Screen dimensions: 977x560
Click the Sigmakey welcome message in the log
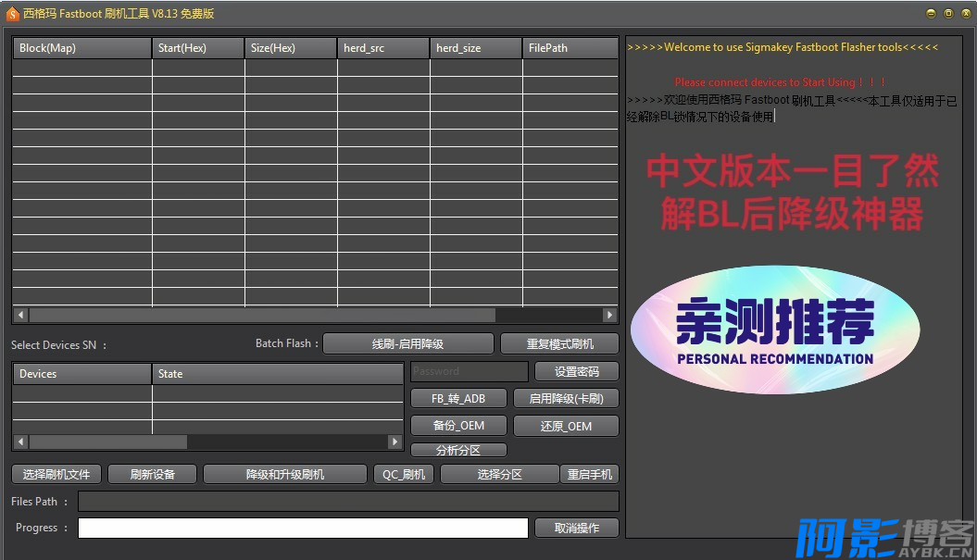coord(783,47)
